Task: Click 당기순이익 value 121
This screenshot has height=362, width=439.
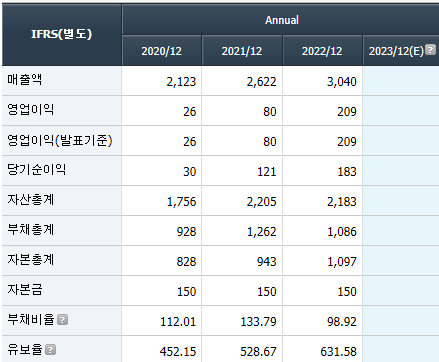Action: coord(266,172)
